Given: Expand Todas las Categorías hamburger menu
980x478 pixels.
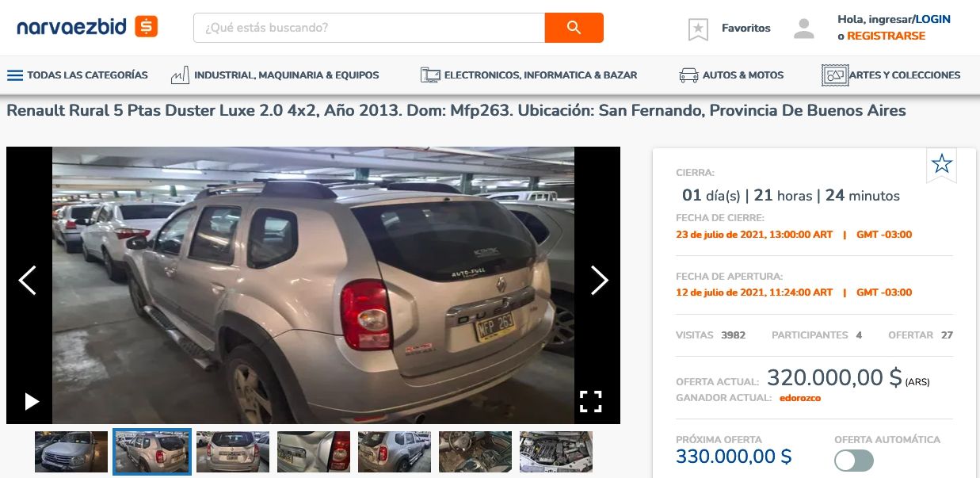Looking at the screenshot, I should point(77,75).
